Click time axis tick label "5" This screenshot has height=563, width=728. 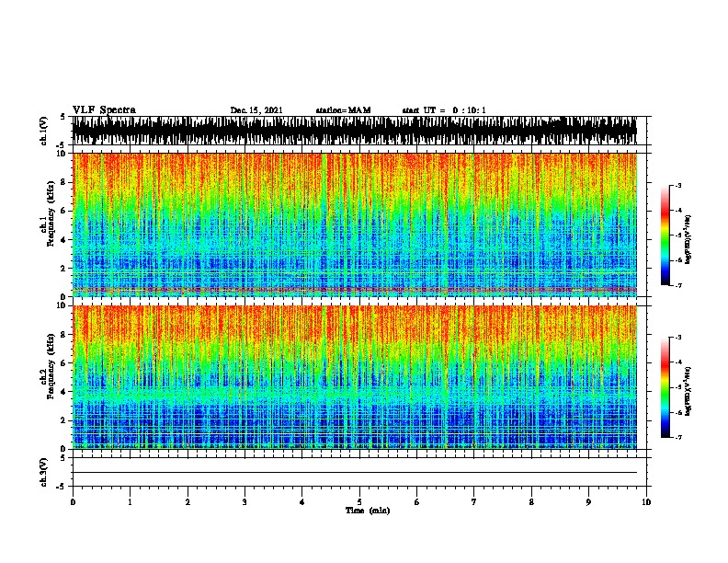click(x=359, y=502)
